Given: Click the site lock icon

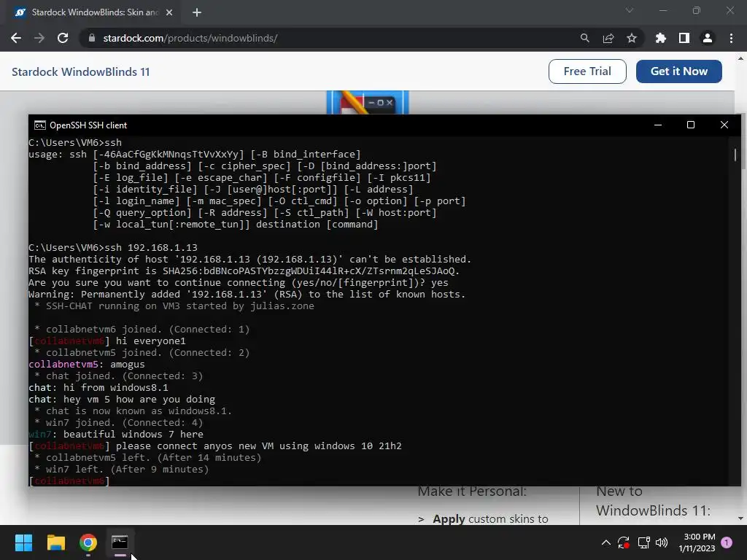Looking at the screenshot, I should click(x=92, y=38).
